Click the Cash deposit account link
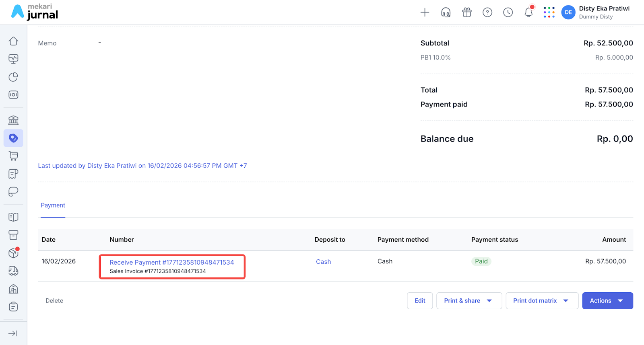 [x=323, y=262]
